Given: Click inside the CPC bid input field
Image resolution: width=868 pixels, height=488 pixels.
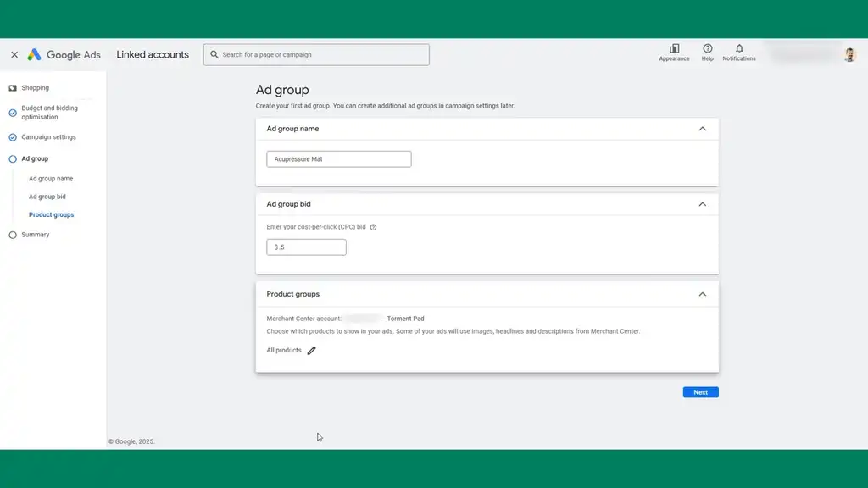Looking at the screenshot, I should point(306,247).
